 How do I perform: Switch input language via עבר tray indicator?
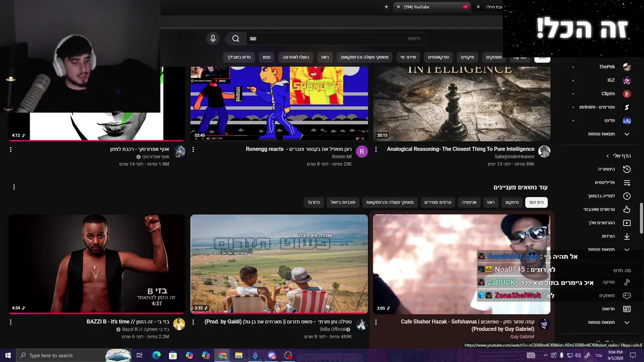point(598,355)
